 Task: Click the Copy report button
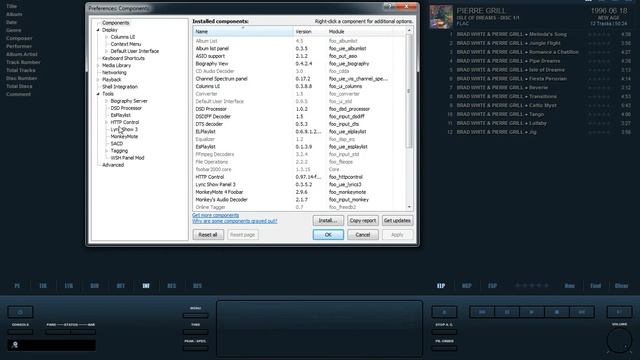362,220
